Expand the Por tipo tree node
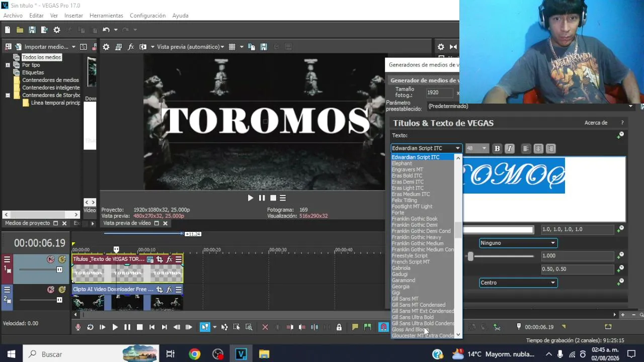 [8, 65]
